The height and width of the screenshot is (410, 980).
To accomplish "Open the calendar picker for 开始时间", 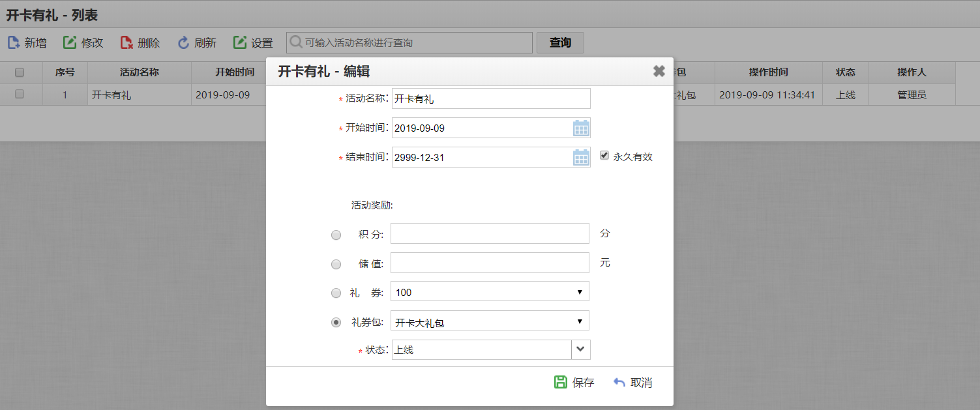I will [580, 128].
